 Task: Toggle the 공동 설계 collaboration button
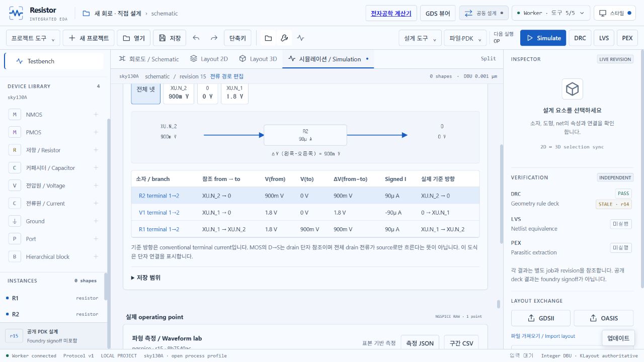click(x=484, y=13)
